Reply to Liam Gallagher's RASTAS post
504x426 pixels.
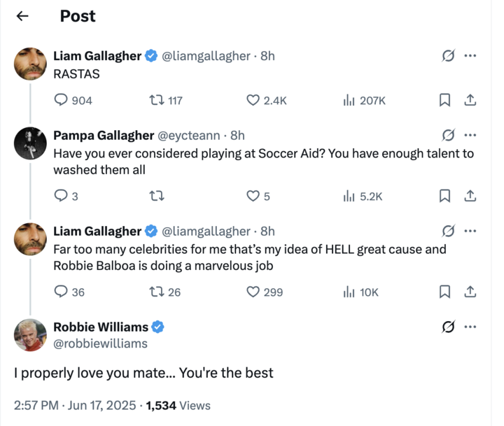point(61,101)
